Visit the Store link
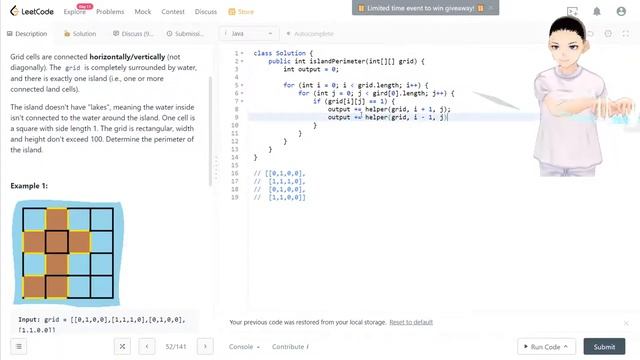 (241, 12)
